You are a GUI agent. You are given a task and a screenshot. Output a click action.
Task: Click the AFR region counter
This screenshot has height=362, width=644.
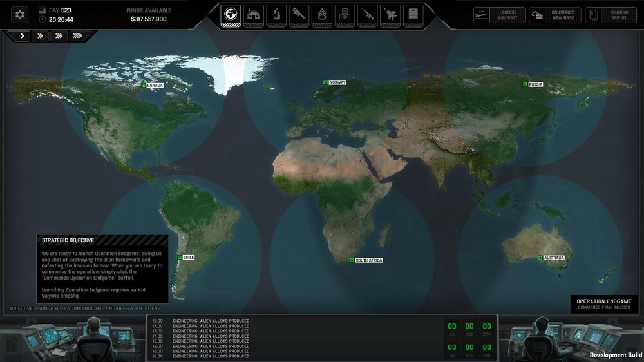point(469,350)
